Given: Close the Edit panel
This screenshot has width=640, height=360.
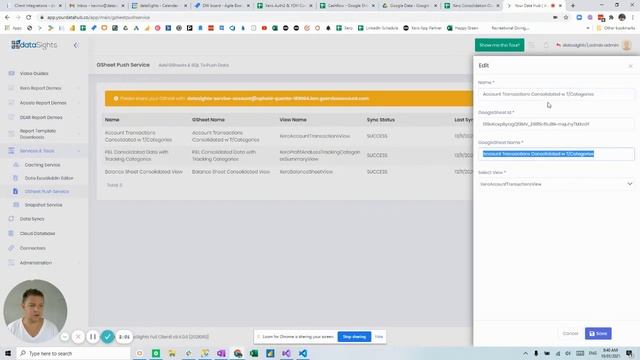Looking at the screenshot, I should click(x=630, y=66).
